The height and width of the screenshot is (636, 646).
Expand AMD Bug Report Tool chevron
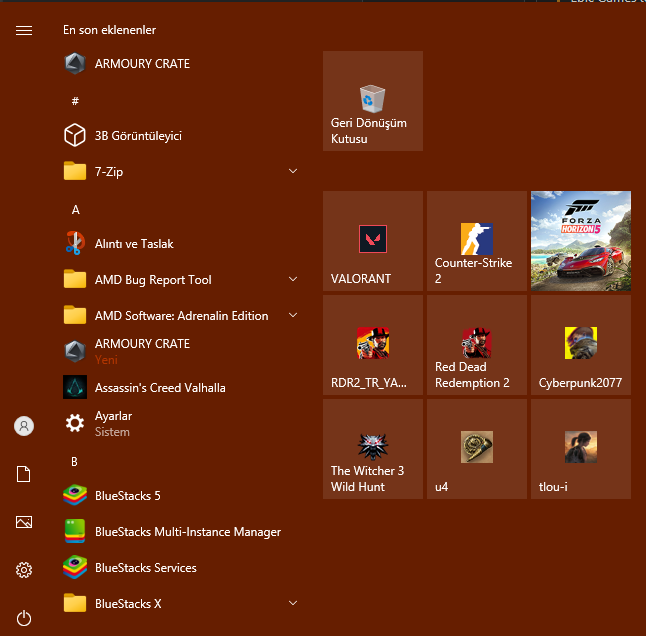(293, 279)
